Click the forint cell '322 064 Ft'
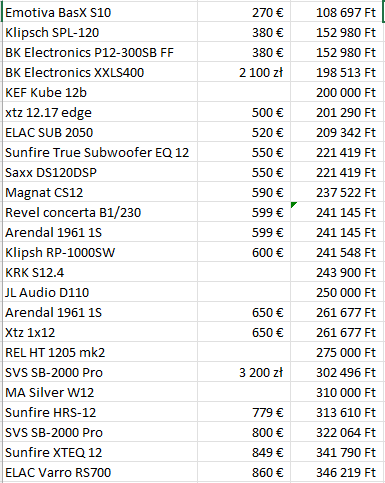Viewport: 385px width, 483px height. pyautogui.click(x=337, y=432)
